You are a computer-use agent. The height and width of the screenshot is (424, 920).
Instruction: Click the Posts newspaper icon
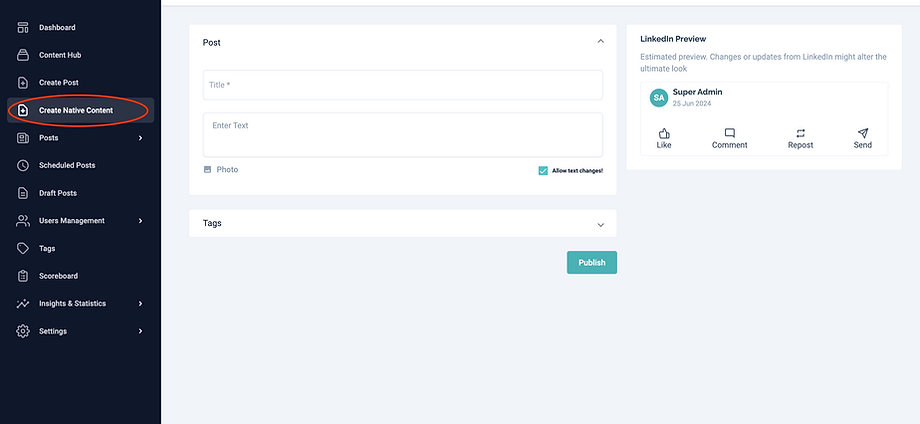point(23,138)
